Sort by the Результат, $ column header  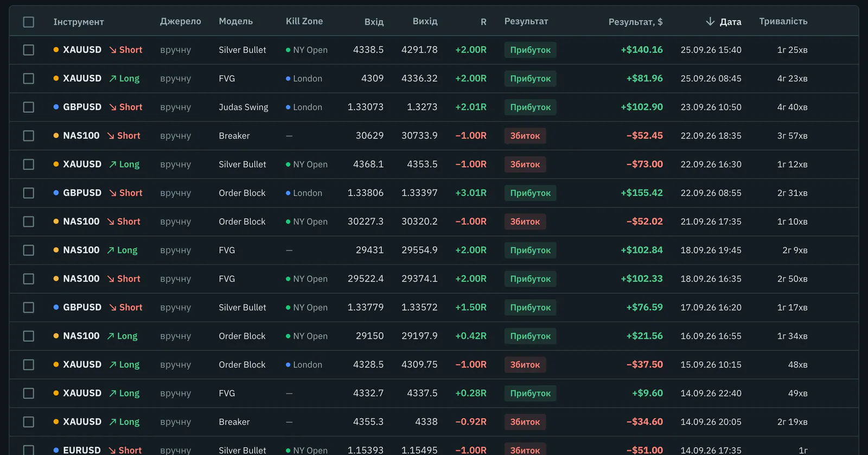(x=635, y=22)
